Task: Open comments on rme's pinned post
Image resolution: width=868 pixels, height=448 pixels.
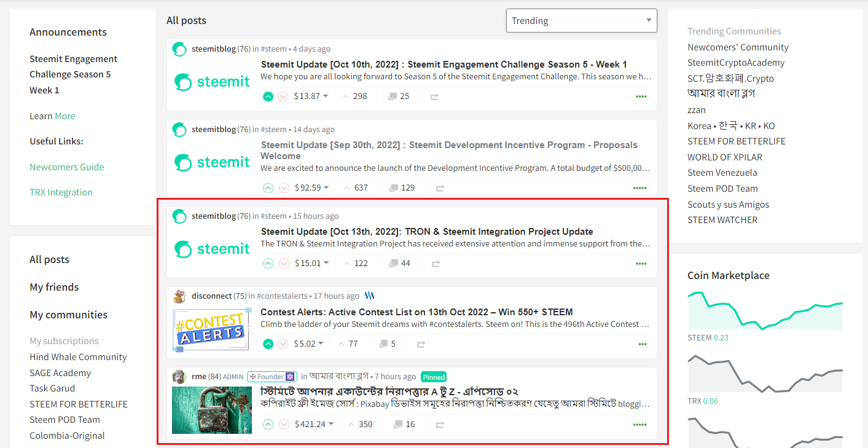Action: point(404,425)
